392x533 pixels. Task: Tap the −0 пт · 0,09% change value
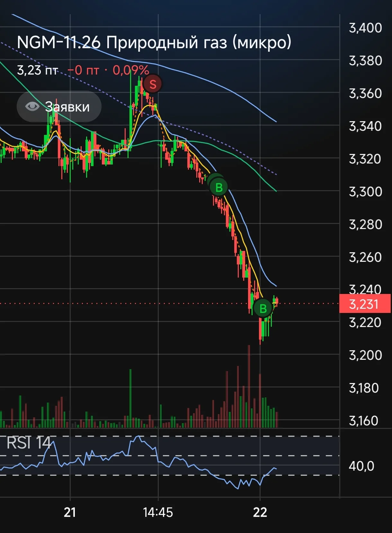click(108, 70)
